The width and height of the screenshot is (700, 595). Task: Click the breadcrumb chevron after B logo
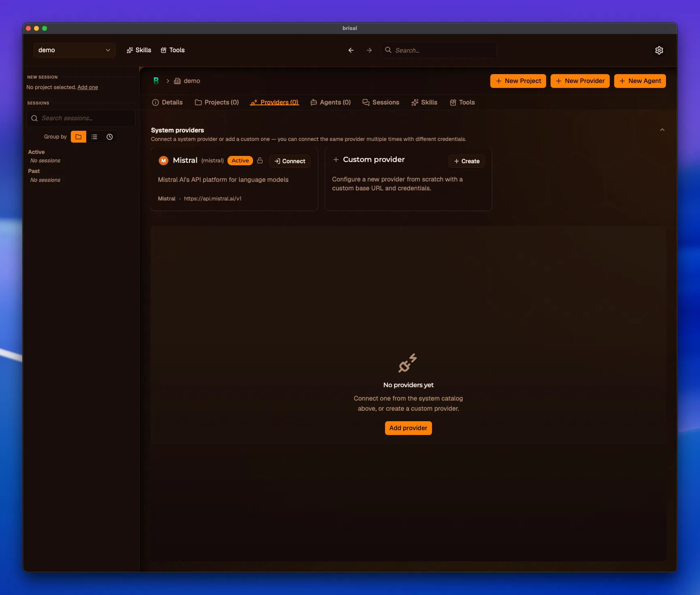pos(168,81)
